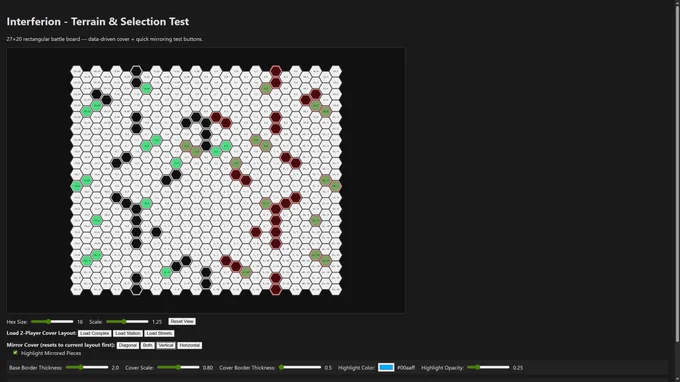
Task: Mirror cover with the Diagonal button
Action: click(x=128, y=346)
